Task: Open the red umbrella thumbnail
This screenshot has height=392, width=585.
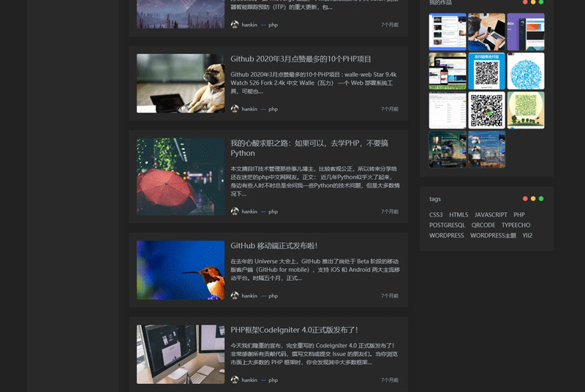Action: coord(181,177)
